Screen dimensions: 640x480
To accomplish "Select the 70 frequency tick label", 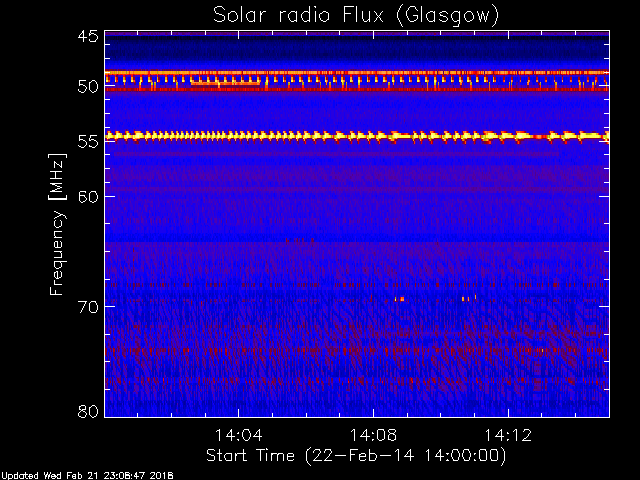I will (88, 307).
